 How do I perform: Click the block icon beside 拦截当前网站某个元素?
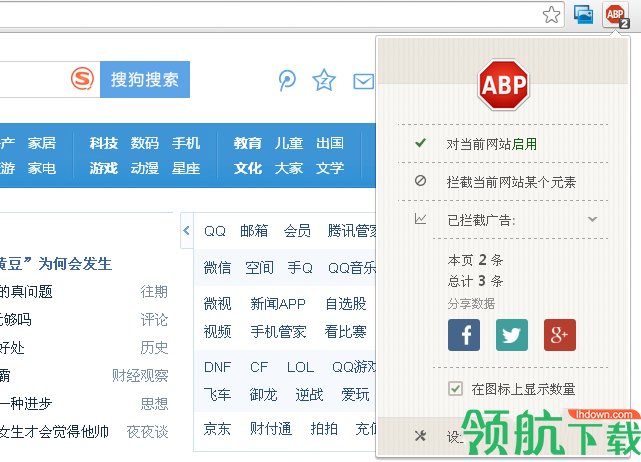(420, 181)
